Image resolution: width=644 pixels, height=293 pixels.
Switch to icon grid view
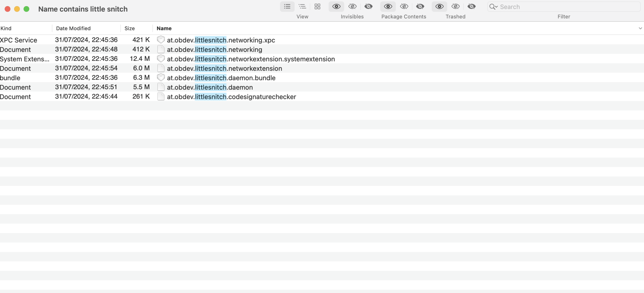pos(317,6)
